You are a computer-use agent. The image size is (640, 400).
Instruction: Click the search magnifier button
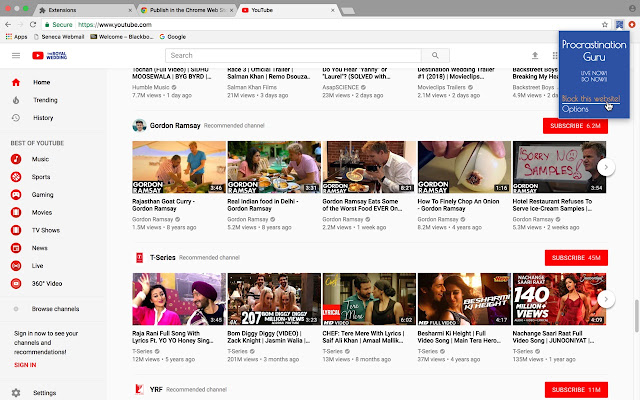point(435,55)
